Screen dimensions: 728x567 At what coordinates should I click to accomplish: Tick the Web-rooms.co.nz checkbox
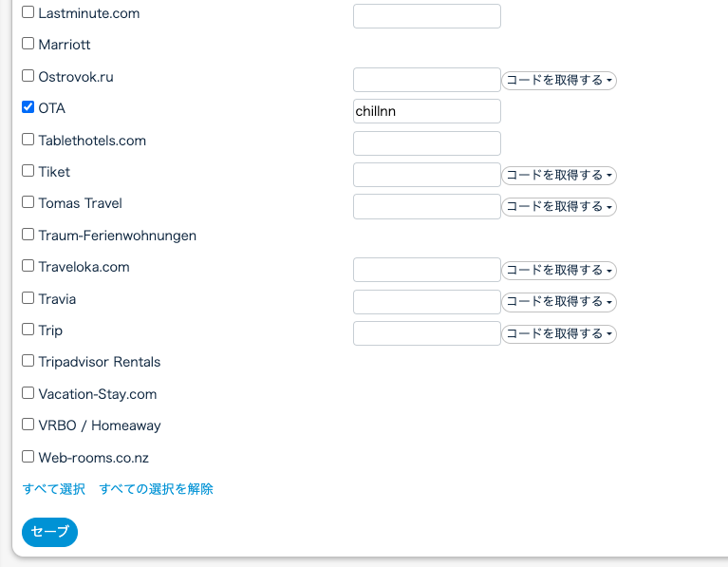tap(28, 456)
